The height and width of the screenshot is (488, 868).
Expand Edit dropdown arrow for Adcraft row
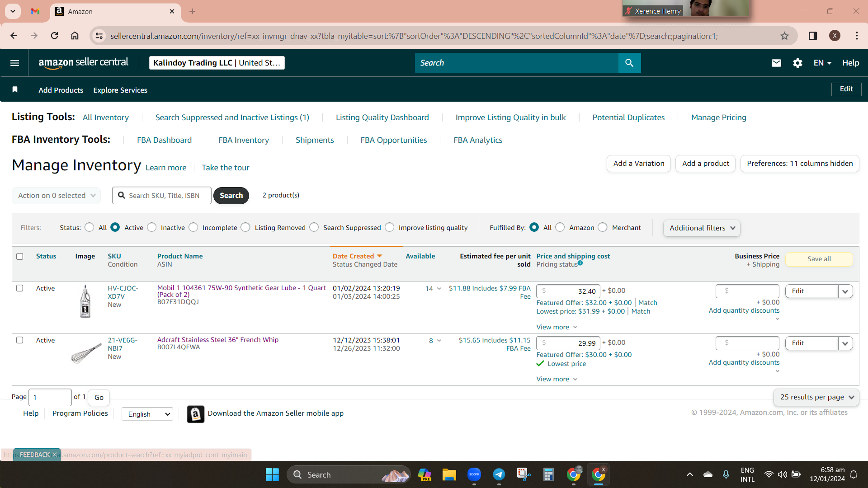tap(845, 343)
